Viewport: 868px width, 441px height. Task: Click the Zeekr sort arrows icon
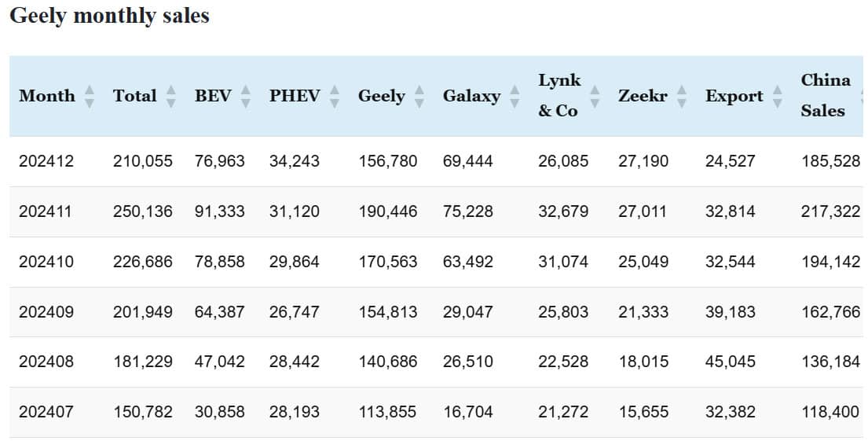(x=682, y=97)
